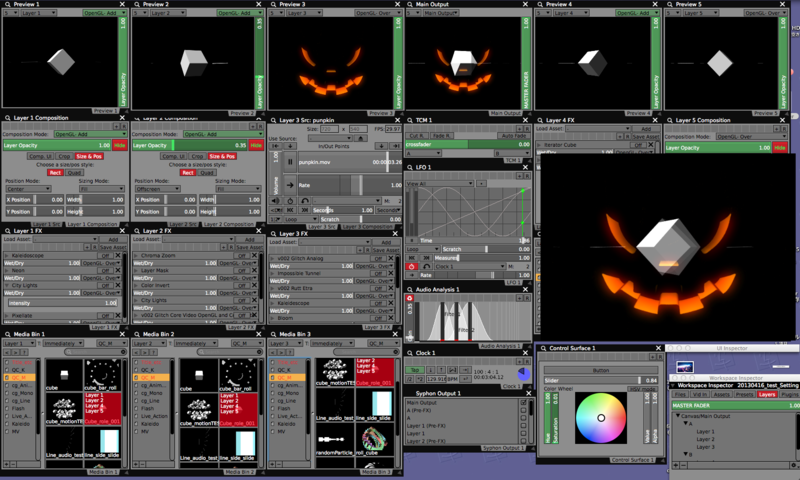Open Composition Mode dropdown in Layer 1 Composition
The image size is (800, 480).
coord(90,134)
